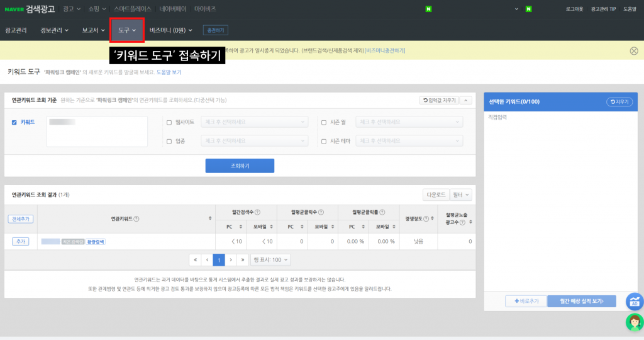The width and height of the screenshot is (644, 340).
Task: Close the yellow notification banner
Action: [x=634, y=50]
